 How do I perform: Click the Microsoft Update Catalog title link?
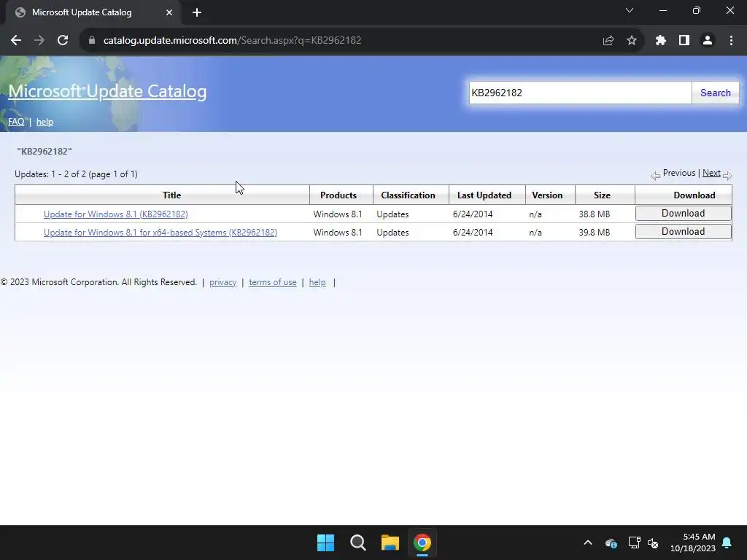107,91
